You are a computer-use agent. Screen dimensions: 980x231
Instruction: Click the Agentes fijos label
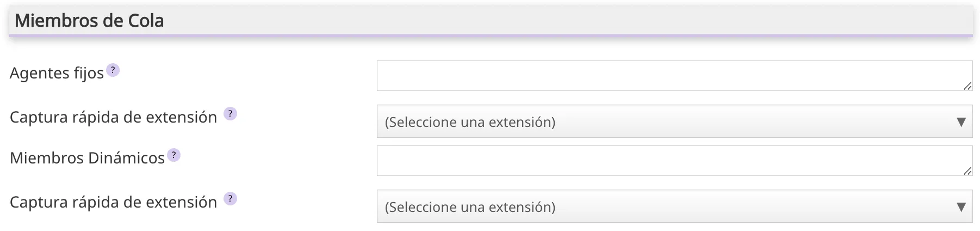coord(57,73)
